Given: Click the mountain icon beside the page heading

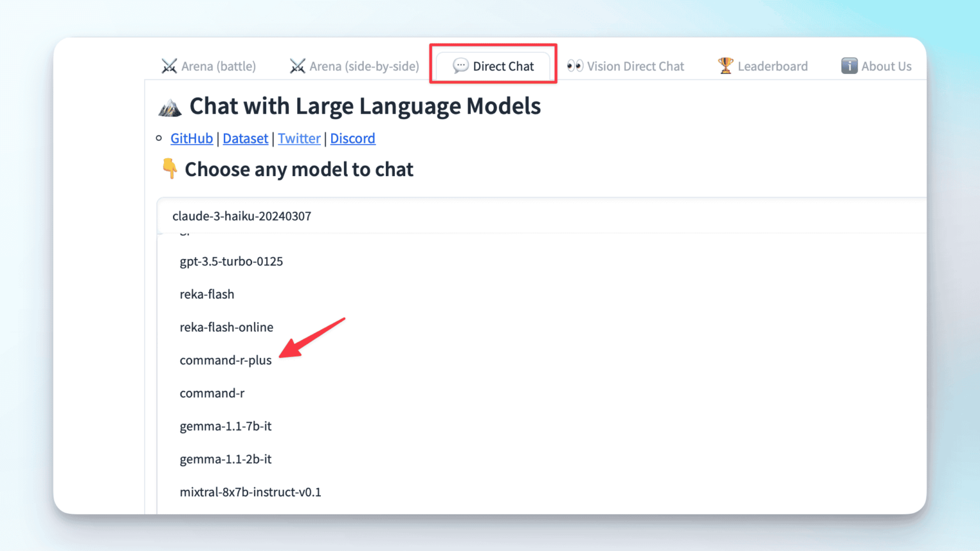Looking at the screenshot, I should point(170,107).
